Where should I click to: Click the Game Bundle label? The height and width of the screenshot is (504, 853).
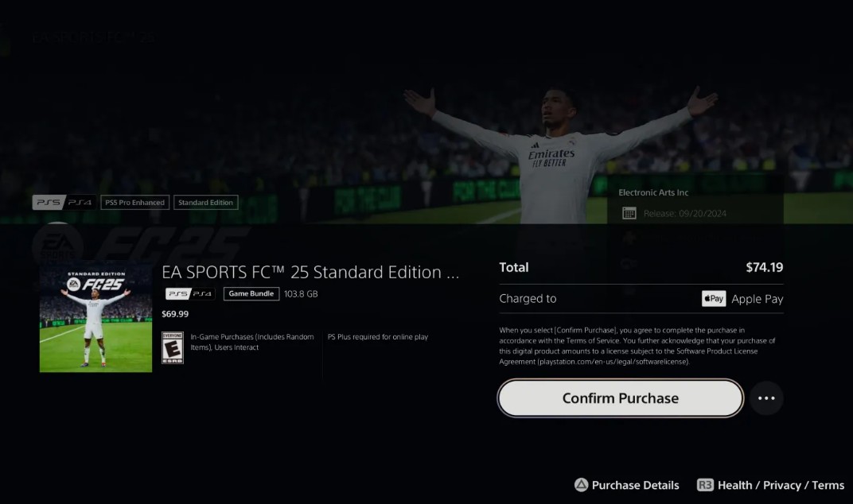pos(251,293)
